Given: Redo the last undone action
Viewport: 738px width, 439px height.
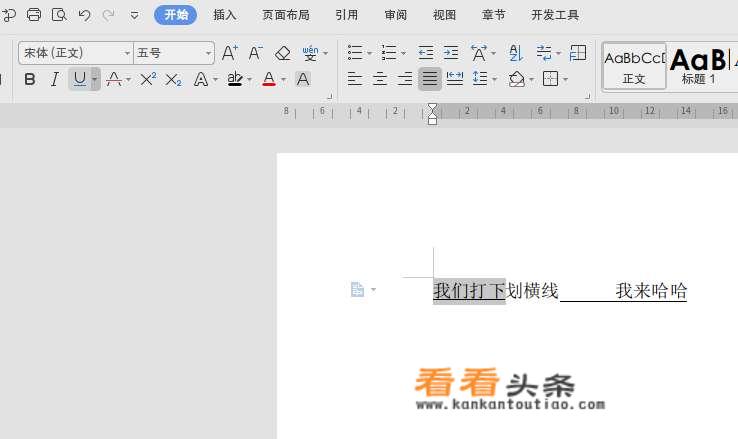Looking at the screenshot, I should (x=109, y=15).
